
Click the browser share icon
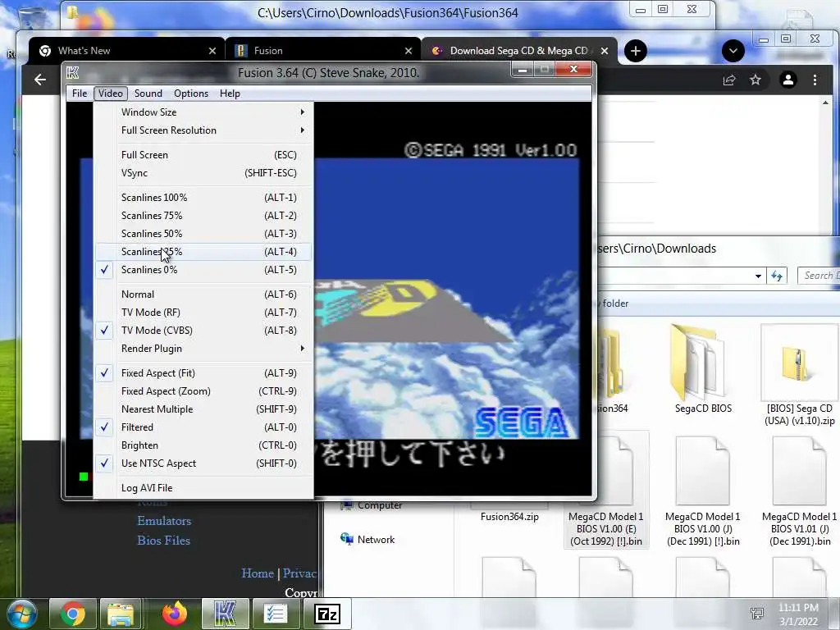pyautogui.click(x=728, y=80)
